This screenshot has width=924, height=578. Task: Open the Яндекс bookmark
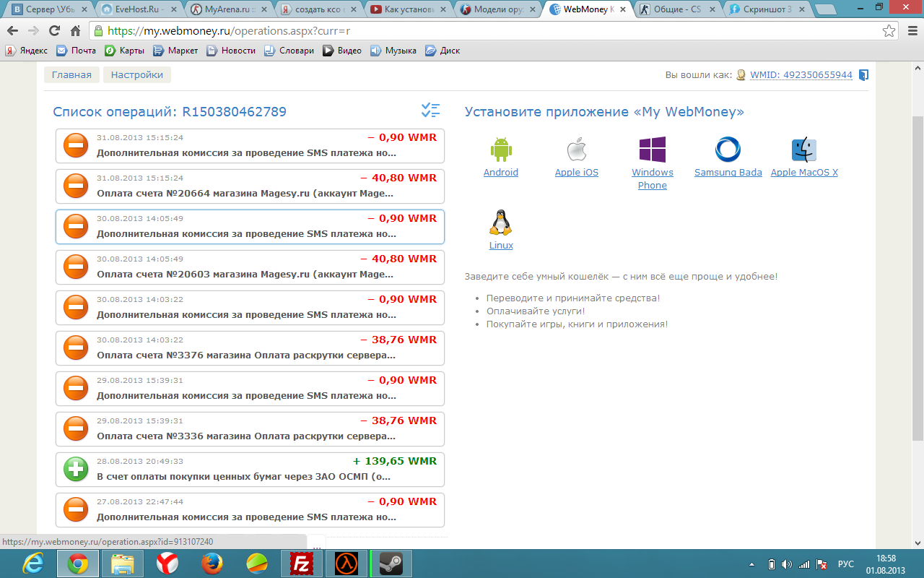(27, 51)
